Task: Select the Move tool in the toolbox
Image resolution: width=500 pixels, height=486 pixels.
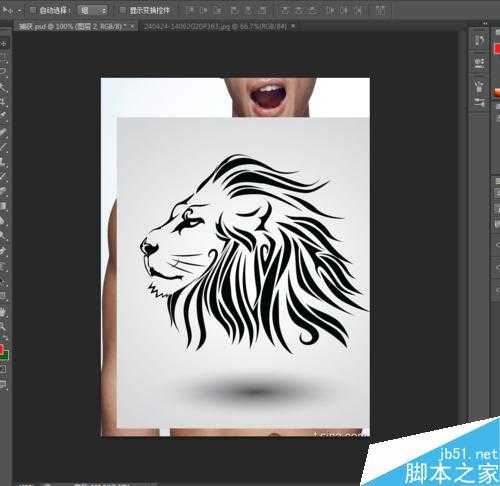Action: pyautogui.click(x=3, y=44)
